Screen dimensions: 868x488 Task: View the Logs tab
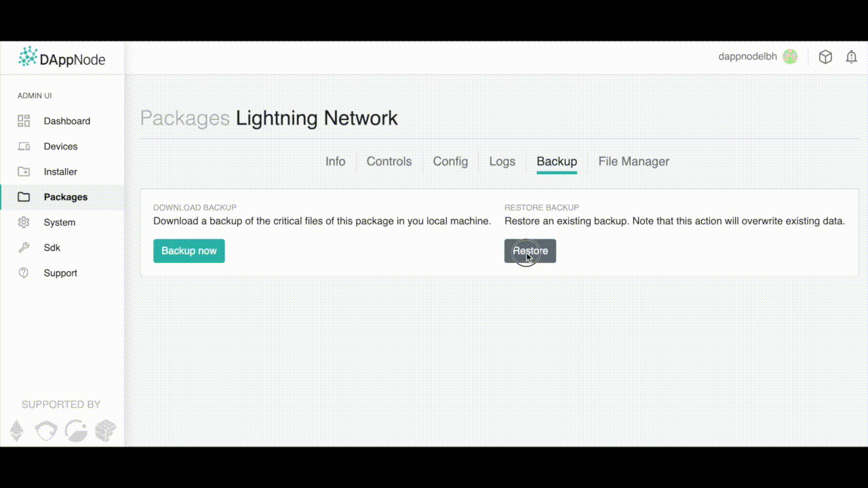[x=502, y=161]
